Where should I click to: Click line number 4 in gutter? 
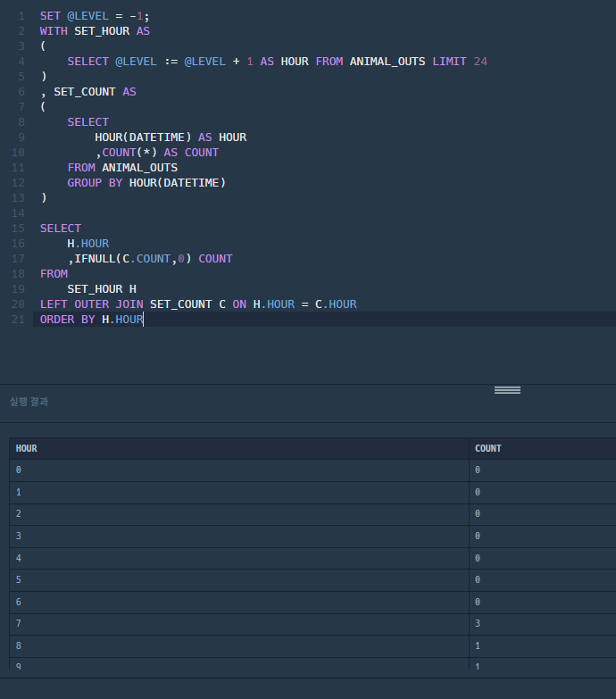[21, 62]
